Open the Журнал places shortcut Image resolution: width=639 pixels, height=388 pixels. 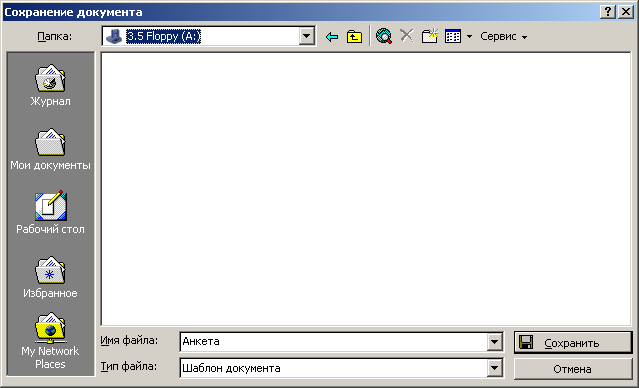coord(51,85)
